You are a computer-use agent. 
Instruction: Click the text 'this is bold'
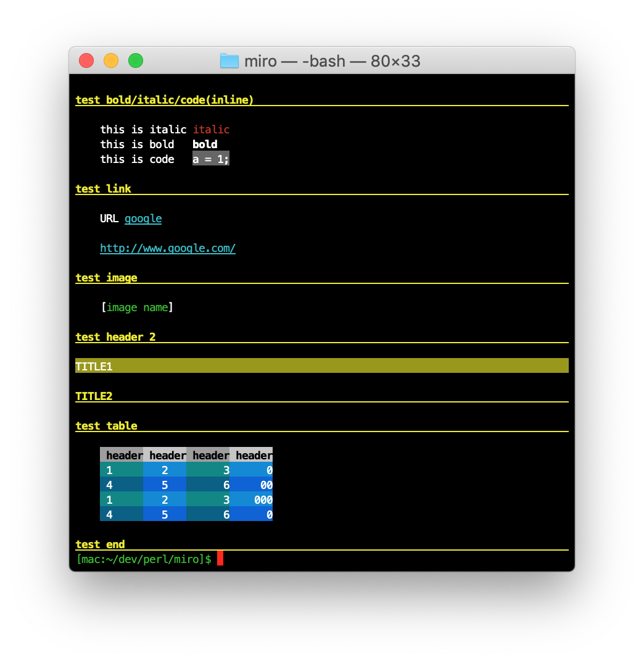coord(137,144)
